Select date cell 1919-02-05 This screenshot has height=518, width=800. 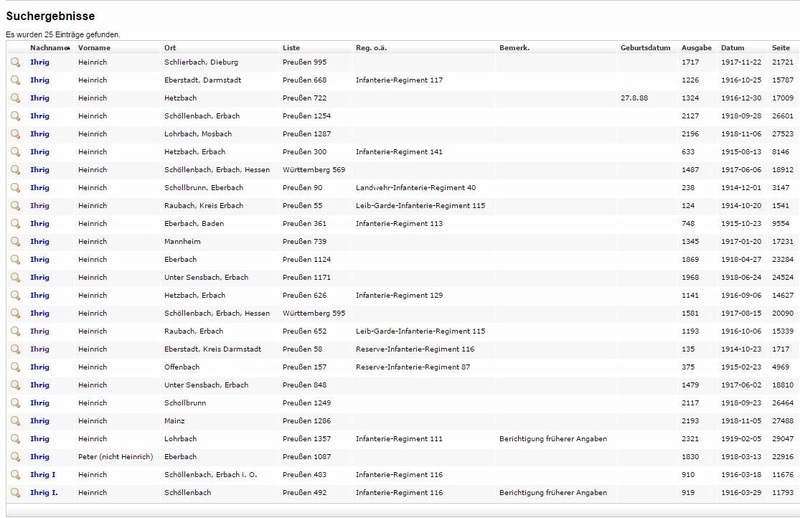point(741,439)
